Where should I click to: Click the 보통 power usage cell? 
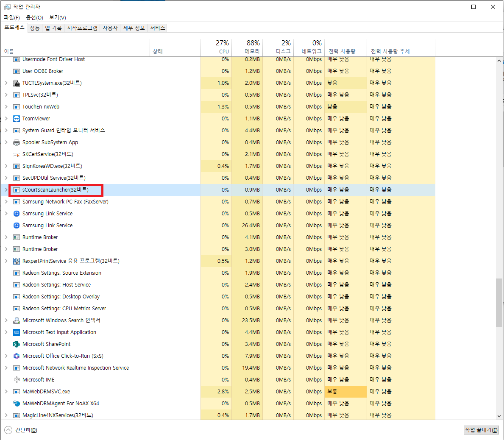346,392
